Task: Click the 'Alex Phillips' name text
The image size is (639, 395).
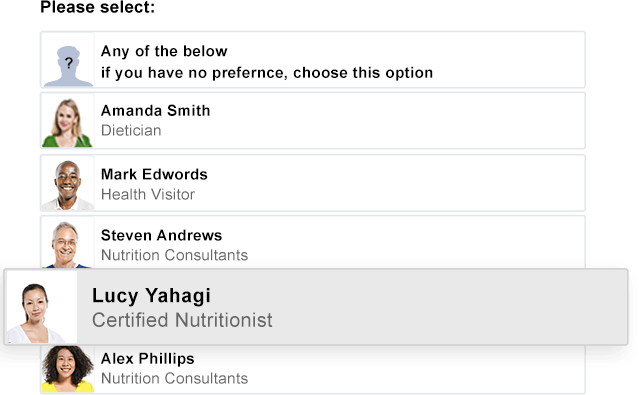Action: coord(148,359)
